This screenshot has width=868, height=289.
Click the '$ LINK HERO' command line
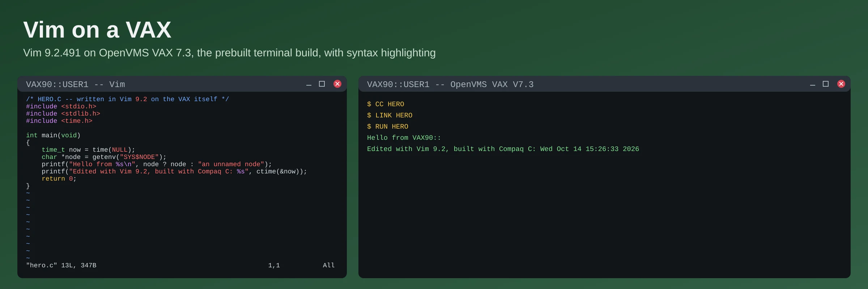coord(390,115)
